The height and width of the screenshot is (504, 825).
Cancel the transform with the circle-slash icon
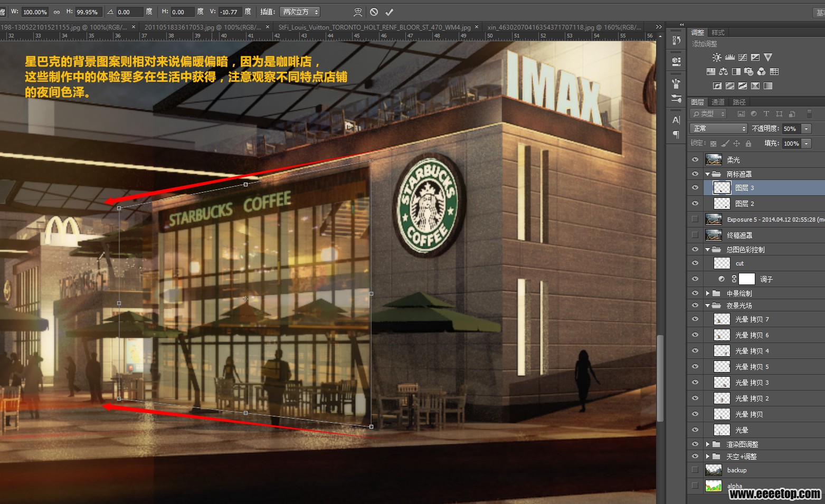click(374, 12)
